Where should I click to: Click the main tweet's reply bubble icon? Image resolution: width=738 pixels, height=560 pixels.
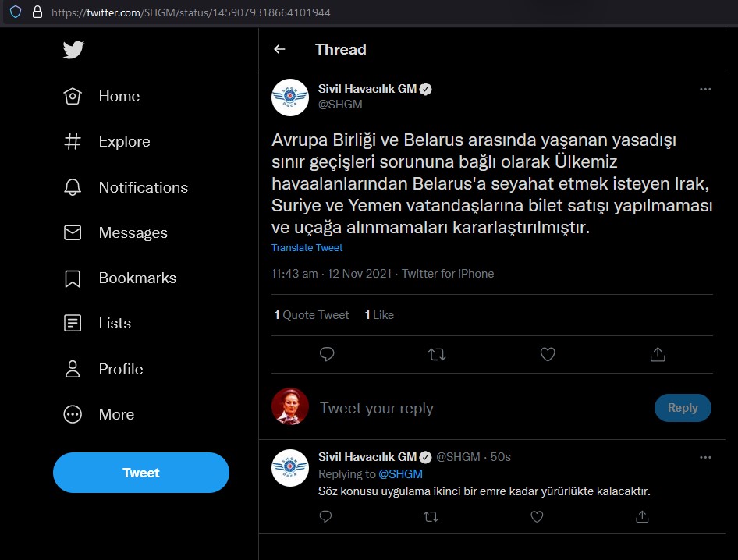click(x=327, y=354)
